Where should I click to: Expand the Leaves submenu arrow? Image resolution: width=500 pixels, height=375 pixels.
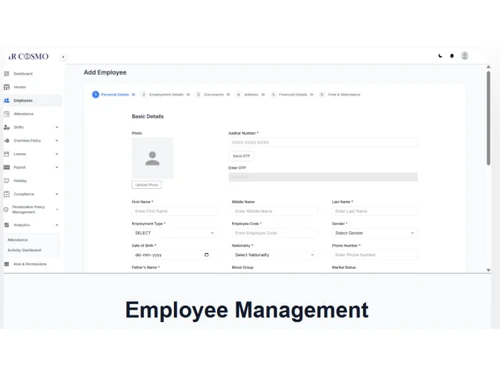pos(57,154)
